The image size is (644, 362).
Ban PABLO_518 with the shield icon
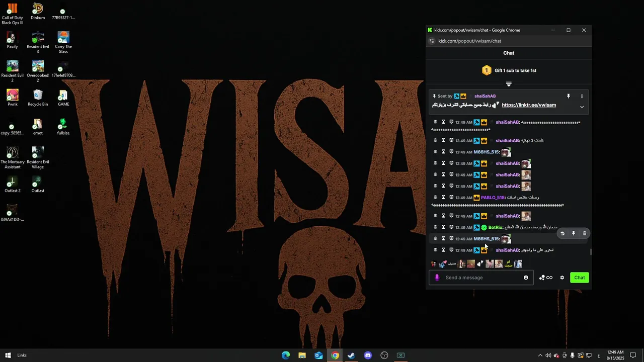(x=451, y=197)
